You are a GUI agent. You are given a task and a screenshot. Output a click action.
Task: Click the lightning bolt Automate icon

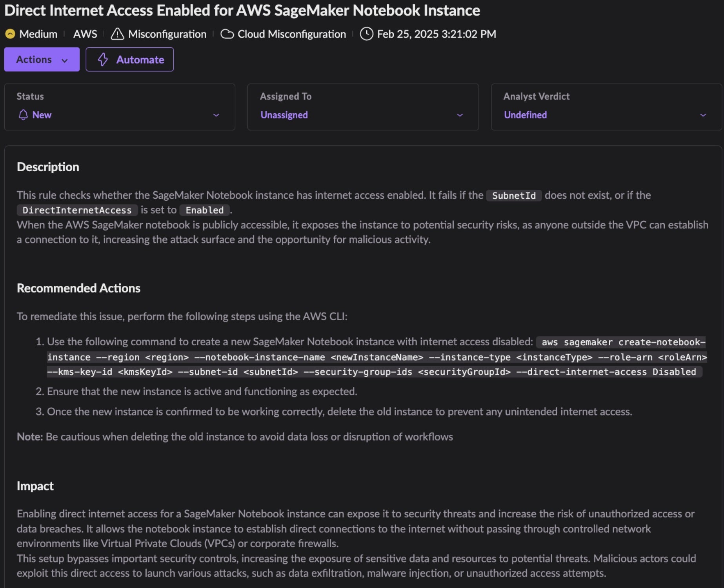point(103,60)
